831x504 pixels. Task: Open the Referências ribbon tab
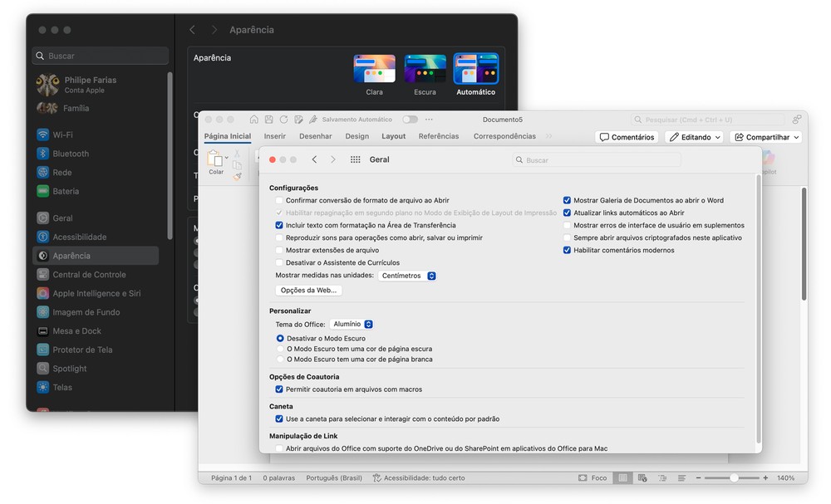click(438, 136)
